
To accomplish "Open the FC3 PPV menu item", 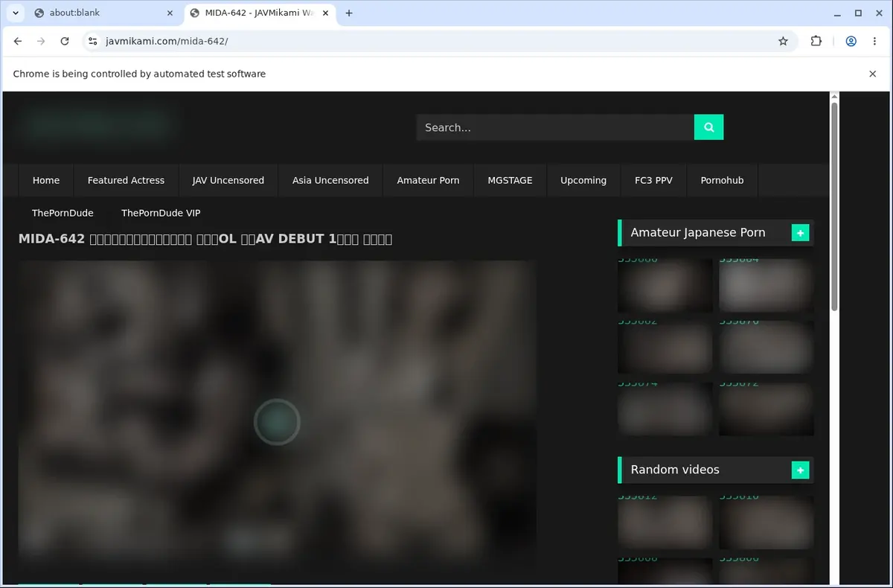I will (x=653, y=180).
